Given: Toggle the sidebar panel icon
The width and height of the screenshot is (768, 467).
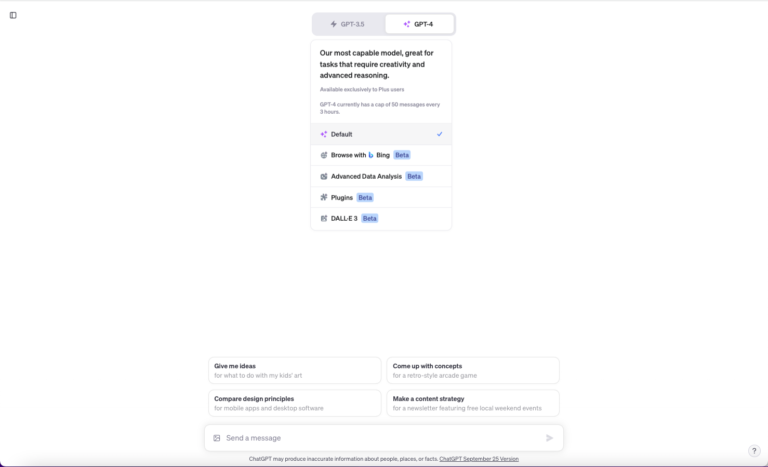Looking at the screenshot, I should [13, 15].
